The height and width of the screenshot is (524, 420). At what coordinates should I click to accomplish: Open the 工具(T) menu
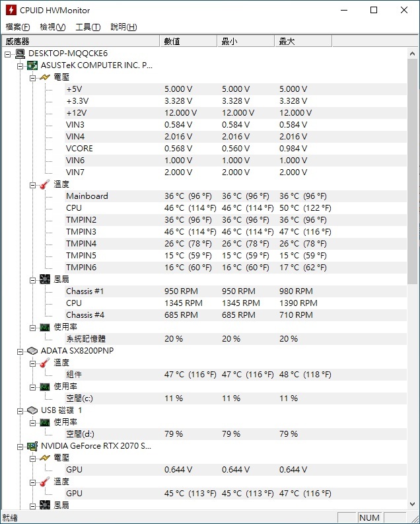[88, 27]
